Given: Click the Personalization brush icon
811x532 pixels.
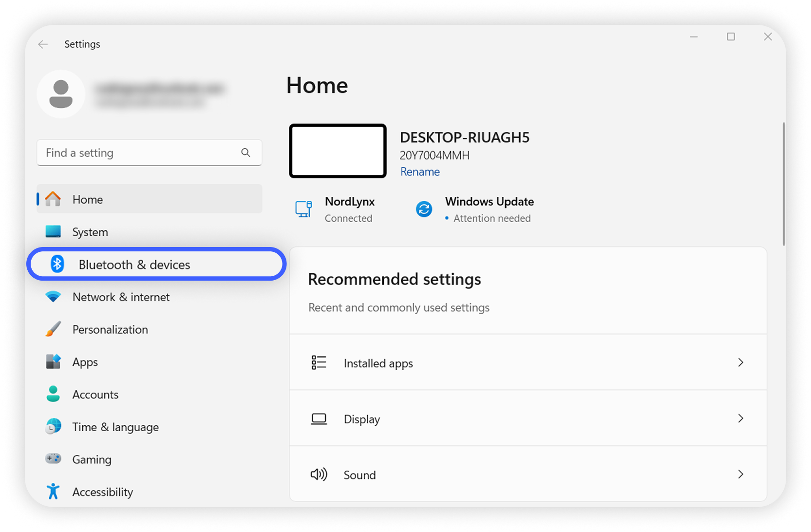Looking at the screenshot, I should click(x=54, y=329).
